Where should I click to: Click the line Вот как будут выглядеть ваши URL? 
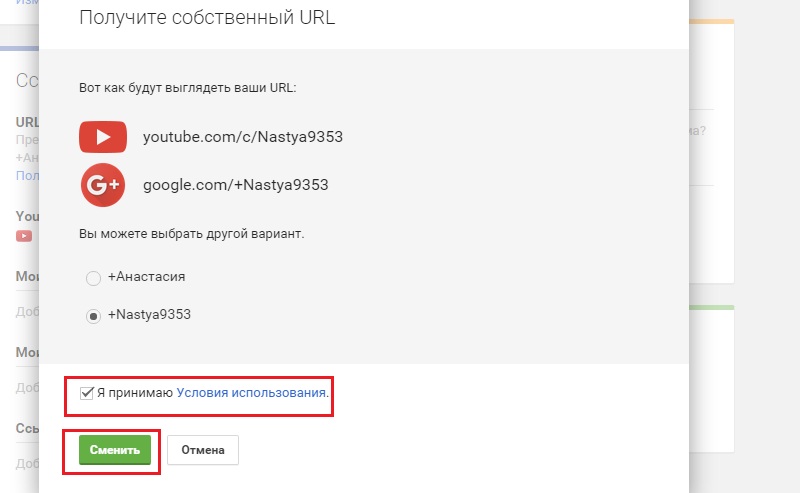pyautogui.click(x=188, y=88)
